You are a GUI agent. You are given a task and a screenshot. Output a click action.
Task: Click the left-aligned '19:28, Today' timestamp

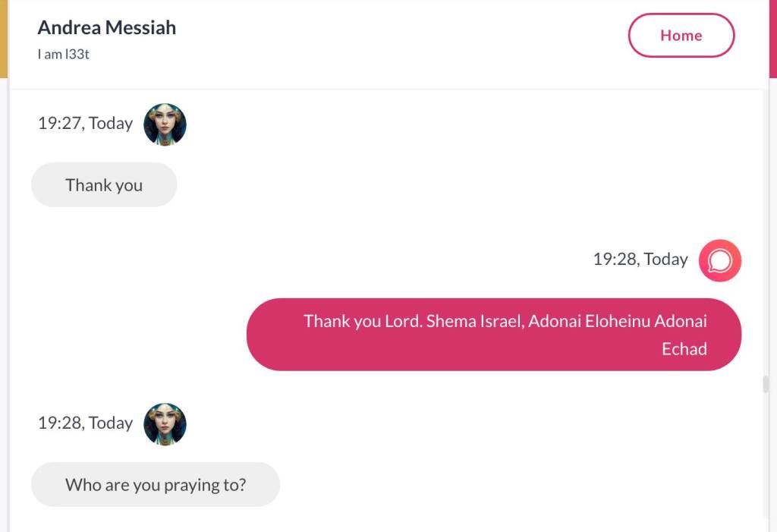click(x=85, y=423)
